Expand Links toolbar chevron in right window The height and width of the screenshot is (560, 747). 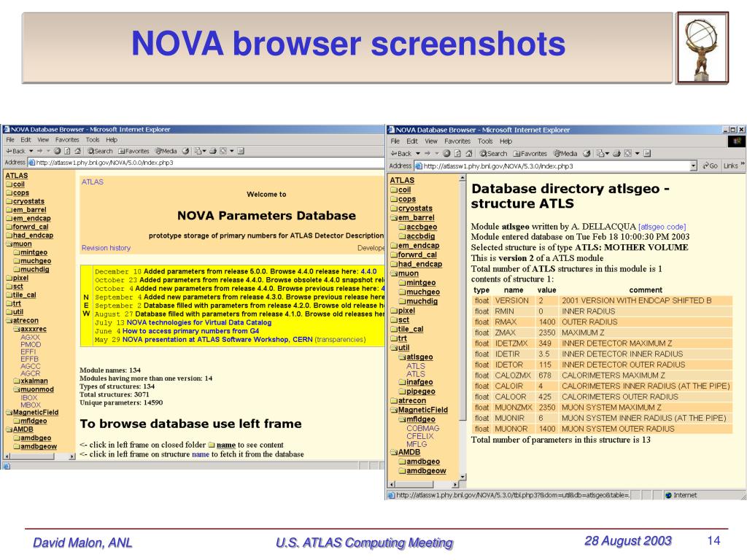742,164
